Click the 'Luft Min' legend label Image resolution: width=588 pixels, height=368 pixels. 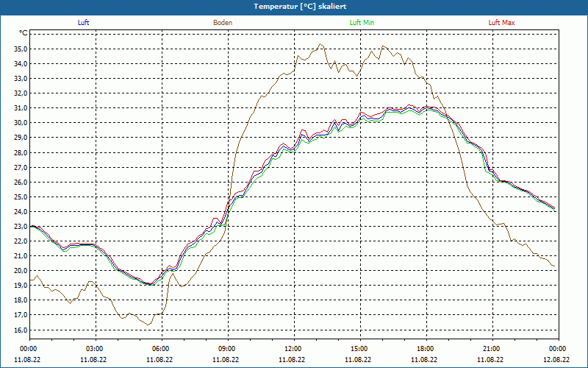pyautogui.click(x=362, y=23)
